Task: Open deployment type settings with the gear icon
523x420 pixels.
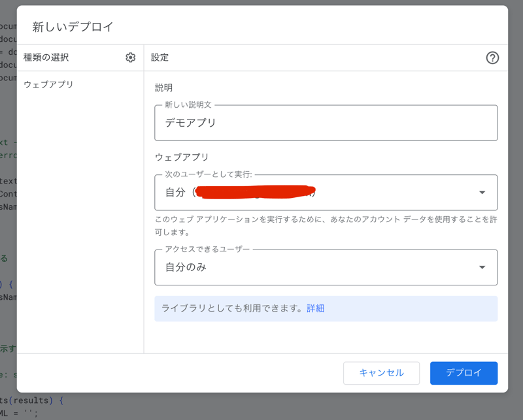Action: 130,57
